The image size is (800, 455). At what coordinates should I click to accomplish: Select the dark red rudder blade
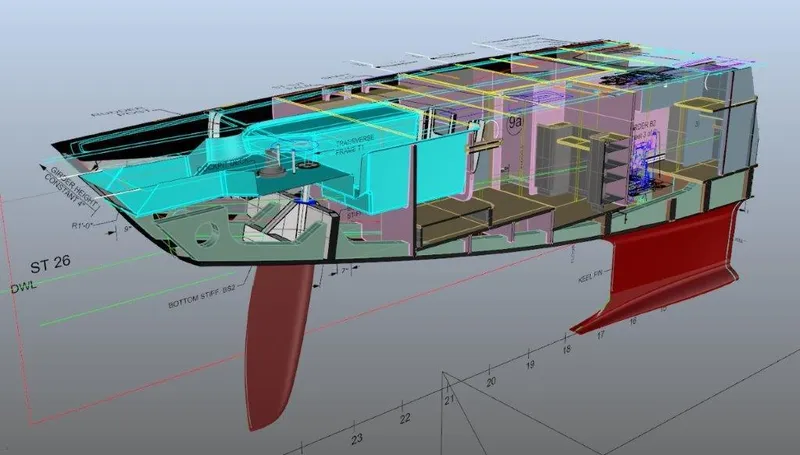click(276, 347)
